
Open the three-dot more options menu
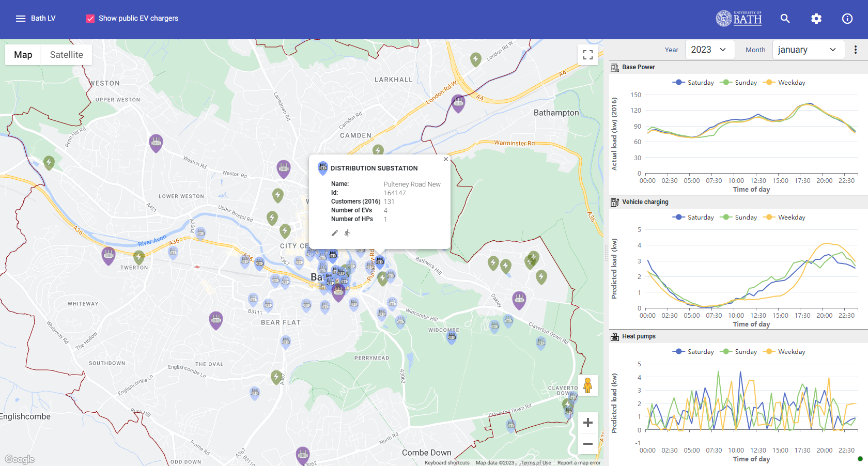[x=855, y=50]
